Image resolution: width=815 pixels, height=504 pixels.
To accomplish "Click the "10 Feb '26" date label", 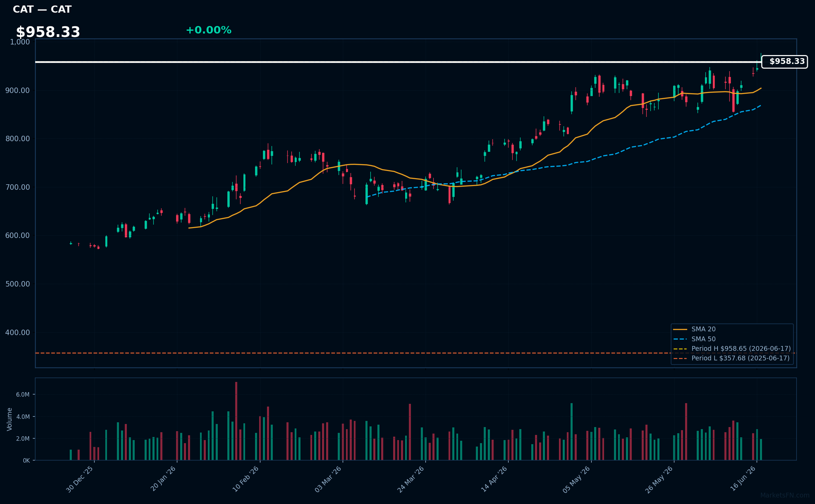I will click(246, 479).
